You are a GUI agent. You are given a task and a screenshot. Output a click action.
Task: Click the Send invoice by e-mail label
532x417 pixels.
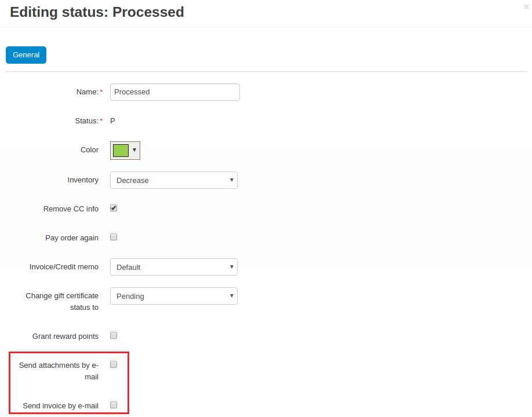60,406
